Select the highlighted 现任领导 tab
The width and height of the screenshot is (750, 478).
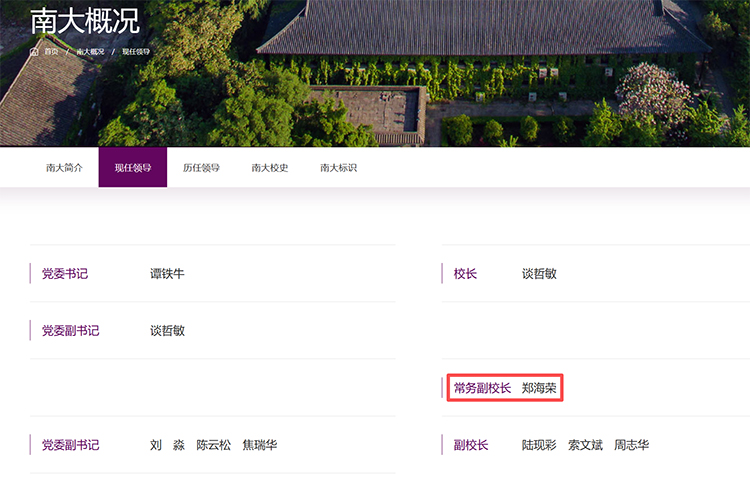[x=133, y=168]
